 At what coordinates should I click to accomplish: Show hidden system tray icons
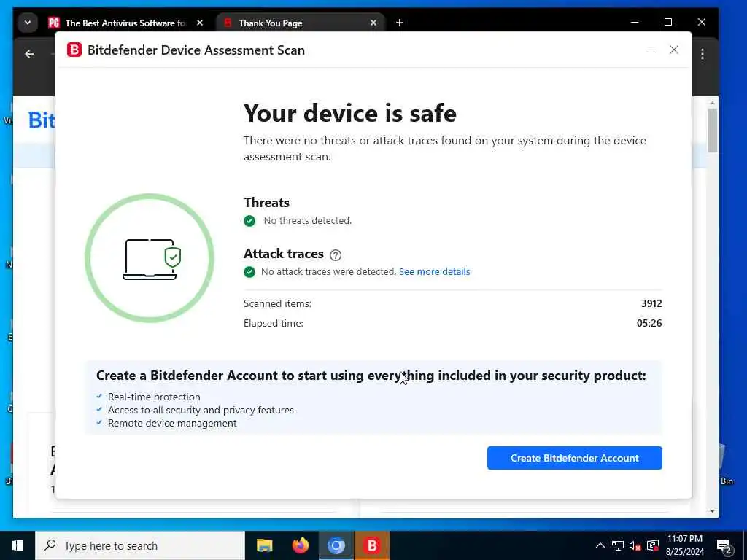pyautogui.click(x=600, y=545)
